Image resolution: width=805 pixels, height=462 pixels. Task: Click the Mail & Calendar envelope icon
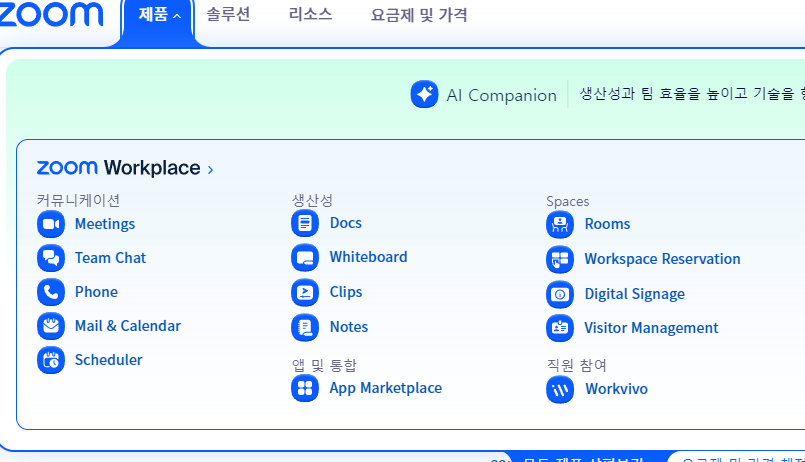pos(51,326)
